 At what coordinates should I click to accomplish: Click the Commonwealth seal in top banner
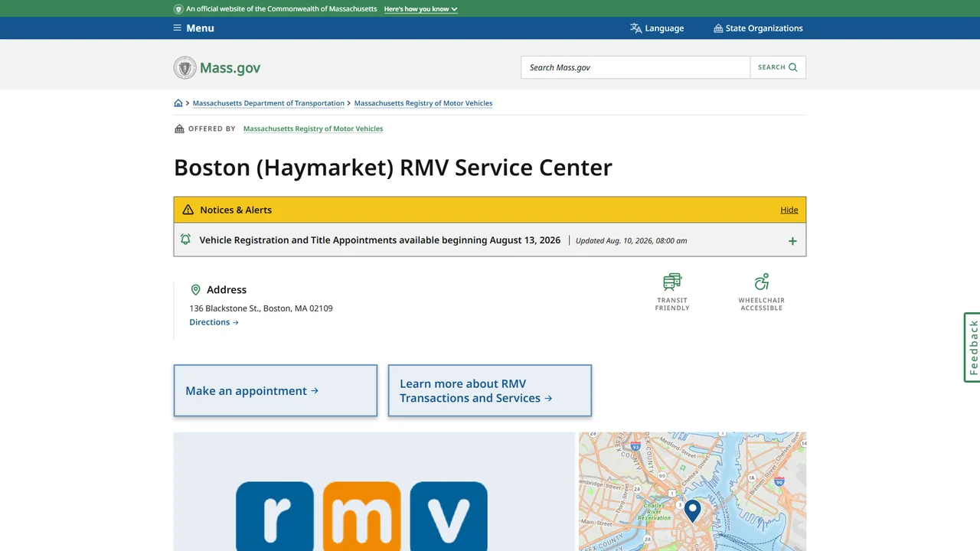[178, 9]
